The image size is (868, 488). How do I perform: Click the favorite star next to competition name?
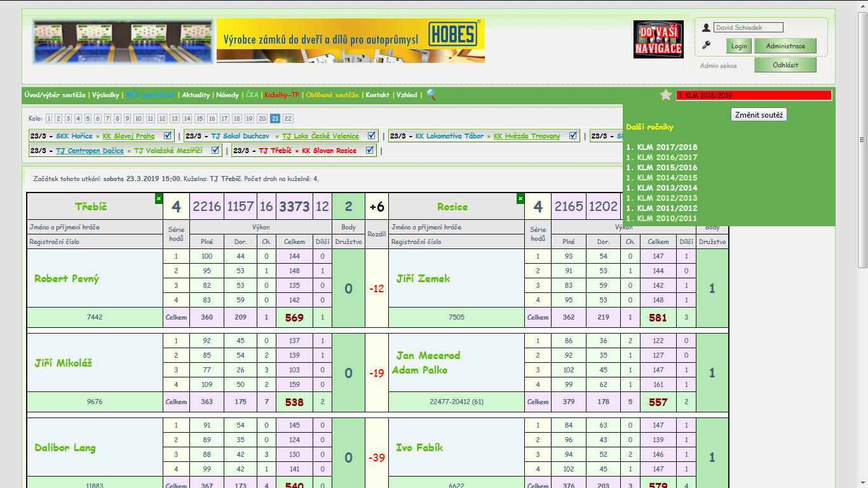coord(665,95)
